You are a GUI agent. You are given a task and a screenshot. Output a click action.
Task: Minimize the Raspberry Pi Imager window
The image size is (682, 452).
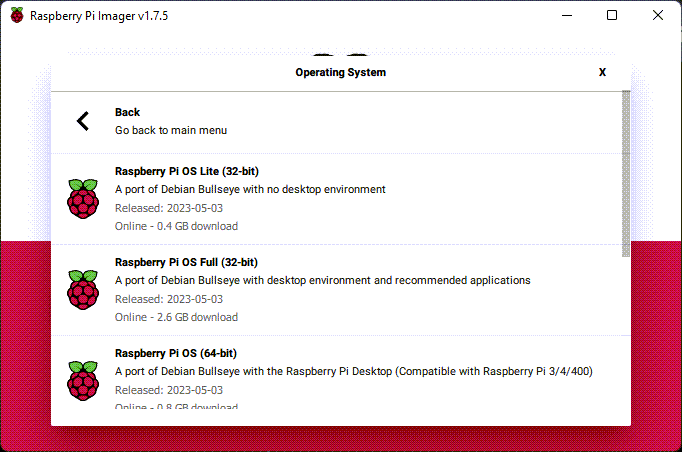tap(567, 15)
